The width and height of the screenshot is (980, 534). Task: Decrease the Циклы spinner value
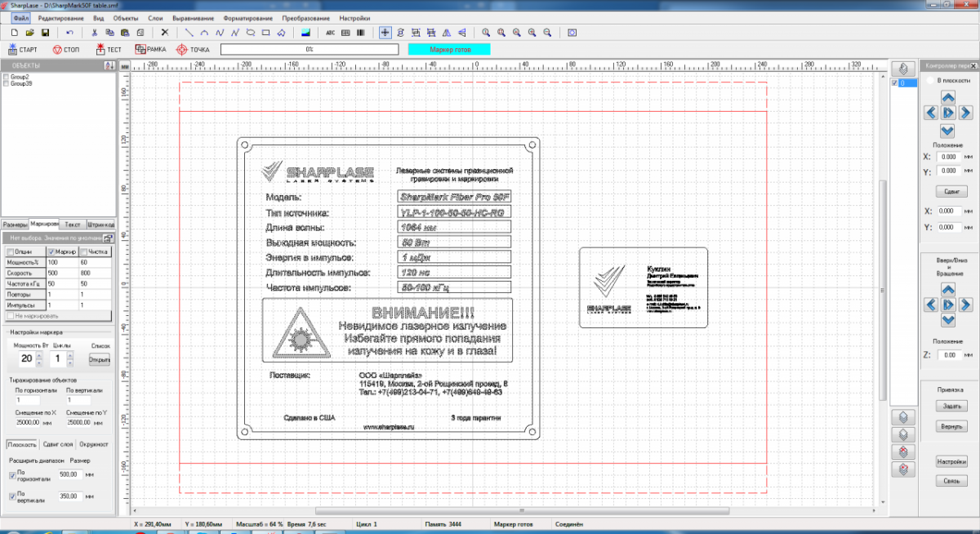point(71,363)
